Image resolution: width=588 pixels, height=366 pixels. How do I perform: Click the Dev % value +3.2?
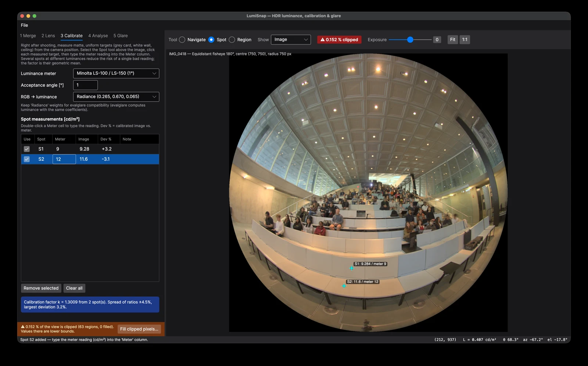107,149
